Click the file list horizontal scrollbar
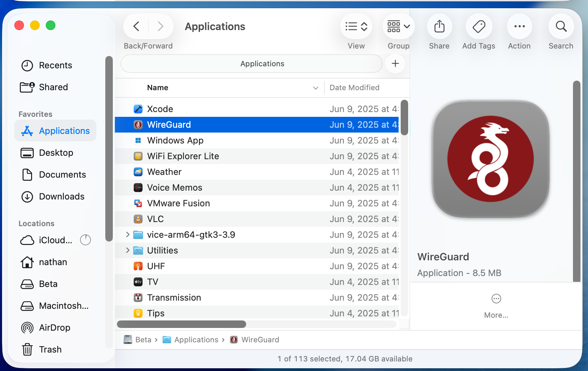Image resolution: width=588 pixels, height=371 pixels. 182,324
